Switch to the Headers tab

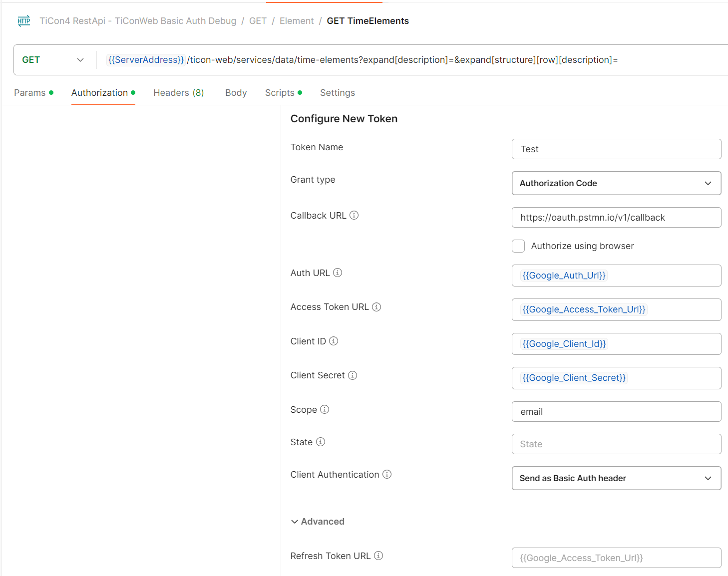click(x=178, y=93)
